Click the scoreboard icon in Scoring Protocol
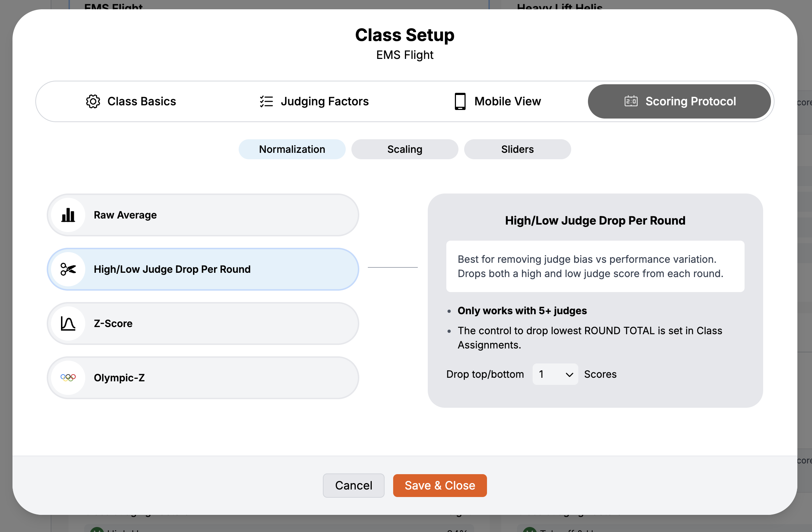 pyautogui.click(x=631, y=101)
